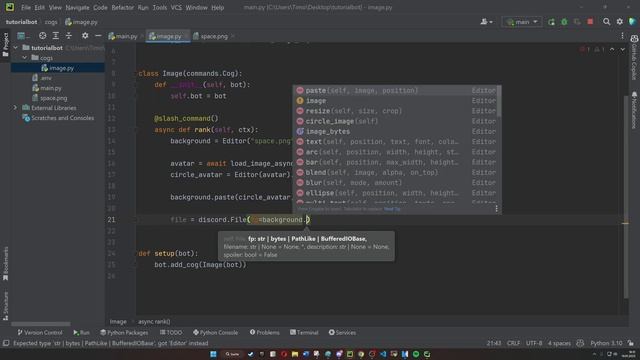
Task: Open IDE settings gear in top toolbar
Action: click(x=620, y=22)
